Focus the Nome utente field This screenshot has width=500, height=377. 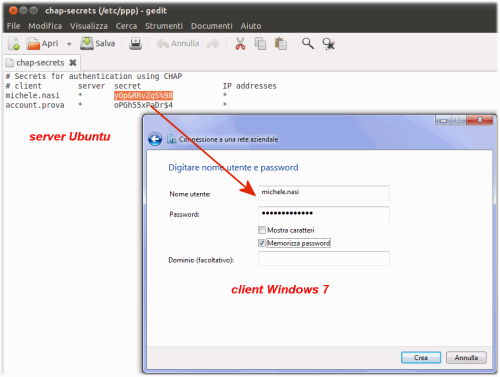pyautogui.click(x=324, y=193)
